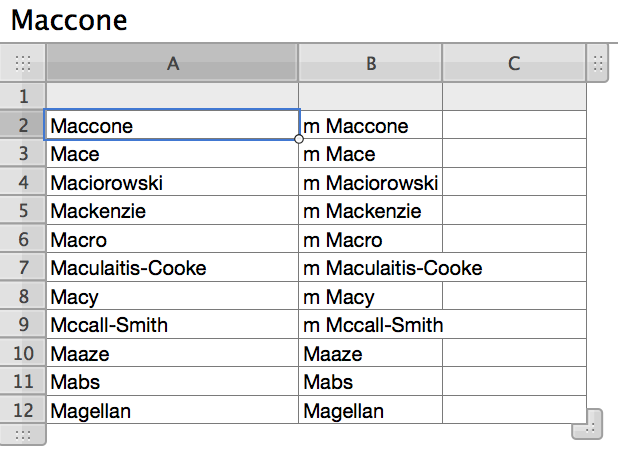618x462 pixels.
Task: Select column B header
Action: [370, 63]
